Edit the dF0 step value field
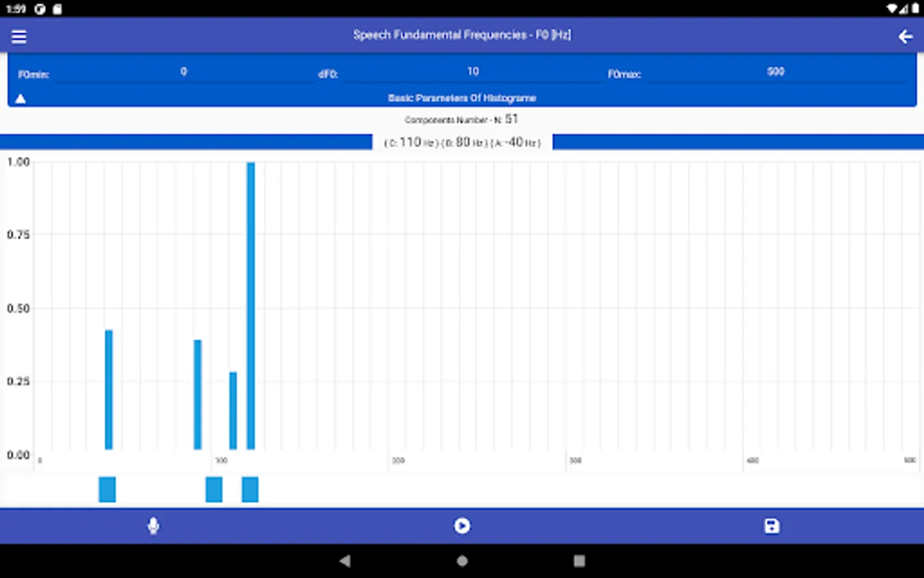The height and width of the screenshot is (578, 924). pyautogui.click(x=473, y=72)
